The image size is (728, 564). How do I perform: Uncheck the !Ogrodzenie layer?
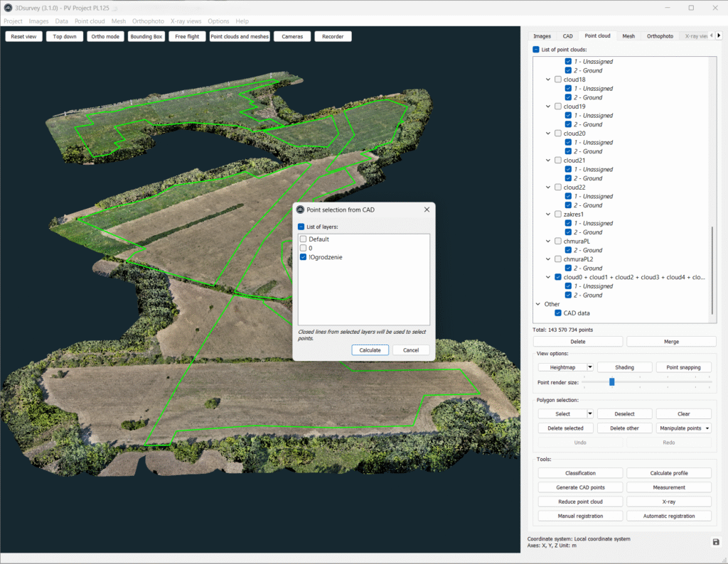click(303, 257)
